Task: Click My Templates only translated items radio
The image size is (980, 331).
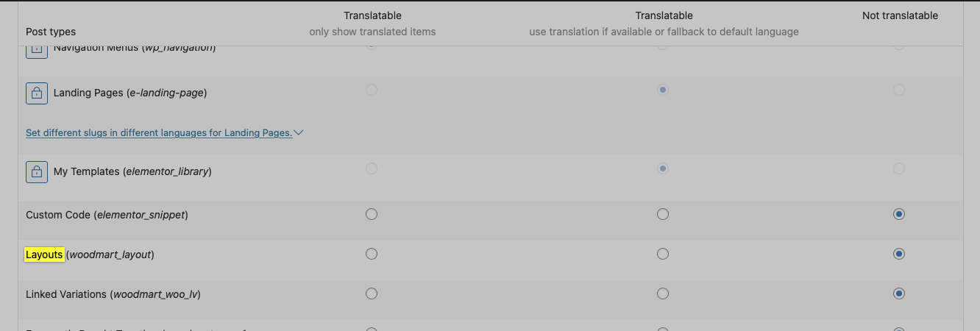Action: click(x=372, y=168)
